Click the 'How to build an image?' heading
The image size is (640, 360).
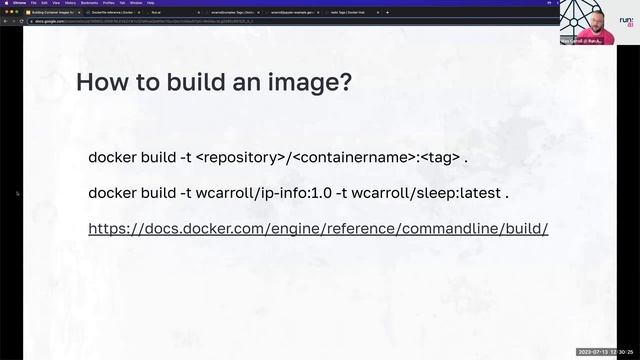coord(214,82)
